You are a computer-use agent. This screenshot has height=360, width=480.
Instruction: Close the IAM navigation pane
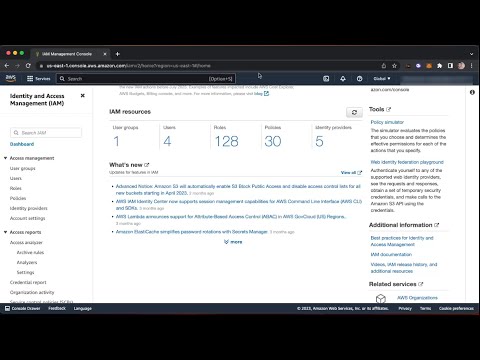point(83,96)
